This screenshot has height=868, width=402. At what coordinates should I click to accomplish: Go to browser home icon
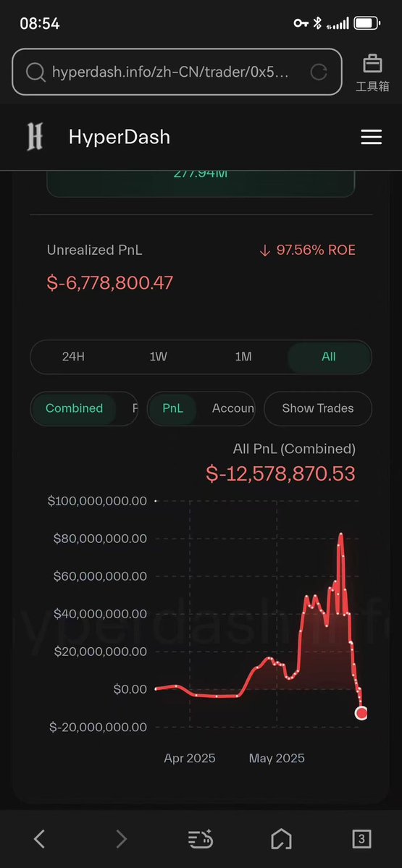pos(281,839)
